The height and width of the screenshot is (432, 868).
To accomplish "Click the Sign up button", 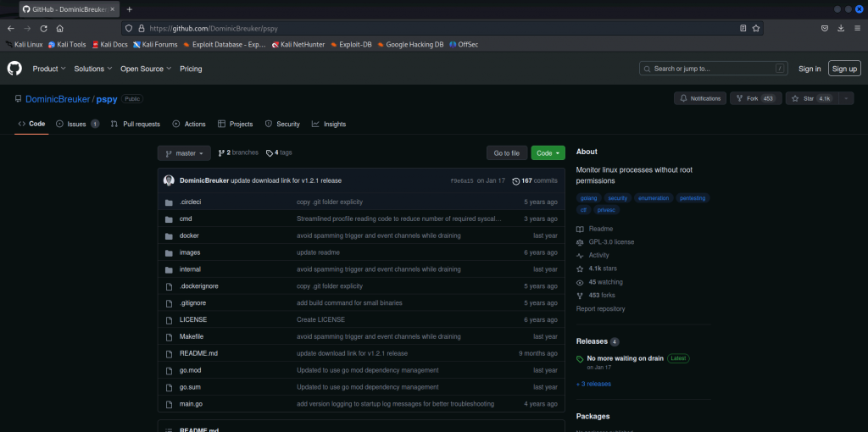I will coord(845,69).
